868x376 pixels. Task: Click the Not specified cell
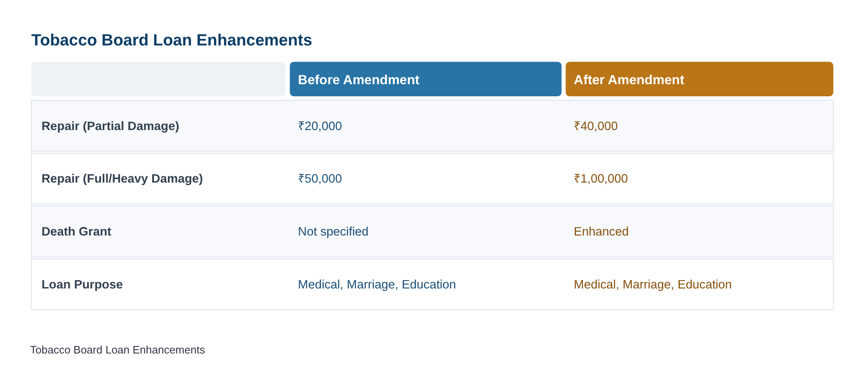333,231
